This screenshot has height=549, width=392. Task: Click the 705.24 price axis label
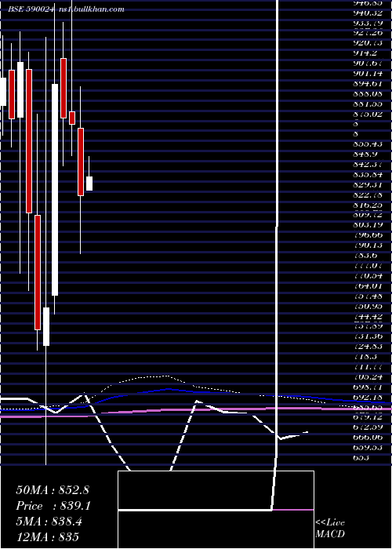368,376
